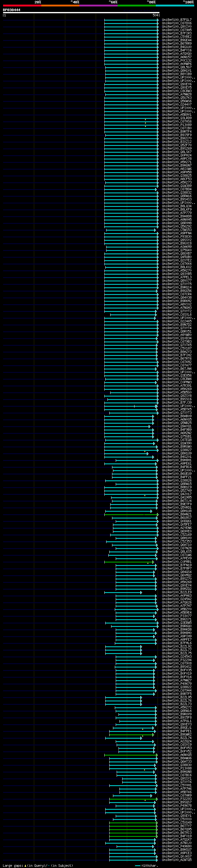Click the green ~80% identity color segment
The image size is (197, 868).
pyautogui.click(x=137, y=6)
